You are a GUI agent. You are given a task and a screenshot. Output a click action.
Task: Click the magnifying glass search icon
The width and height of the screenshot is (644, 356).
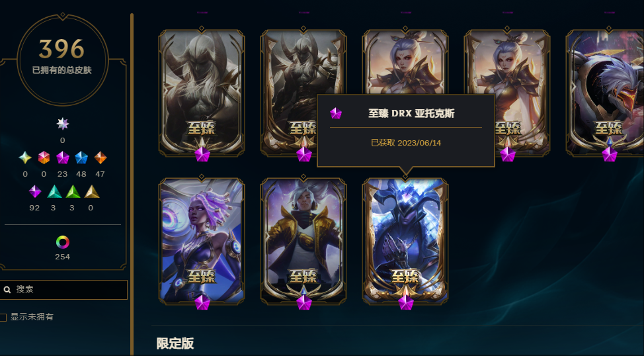(x=7, y=290)
